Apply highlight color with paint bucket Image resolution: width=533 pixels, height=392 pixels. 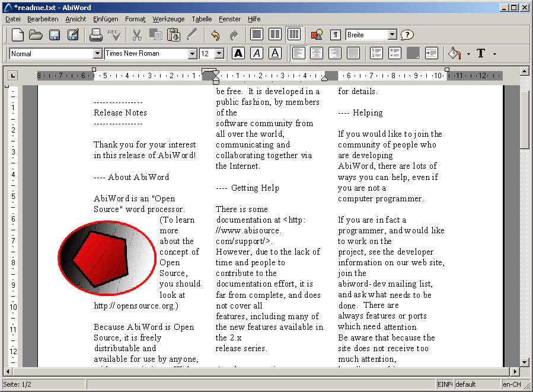pos(455,53)
